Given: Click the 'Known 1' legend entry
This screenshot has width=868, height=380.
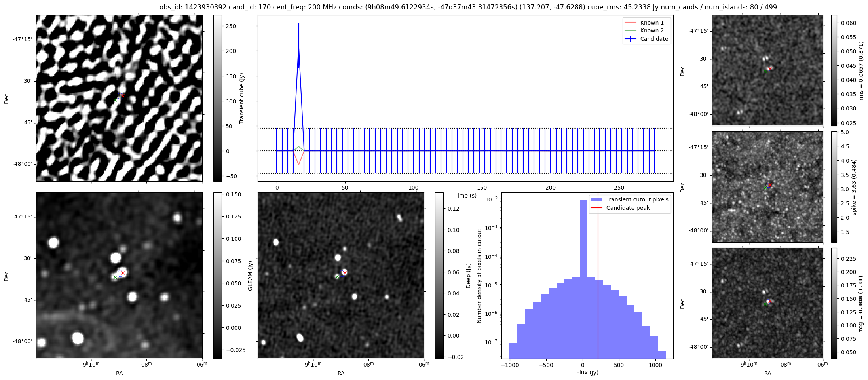Looking at the screenshot, I should pyautogui.click(x=651, y=23).
